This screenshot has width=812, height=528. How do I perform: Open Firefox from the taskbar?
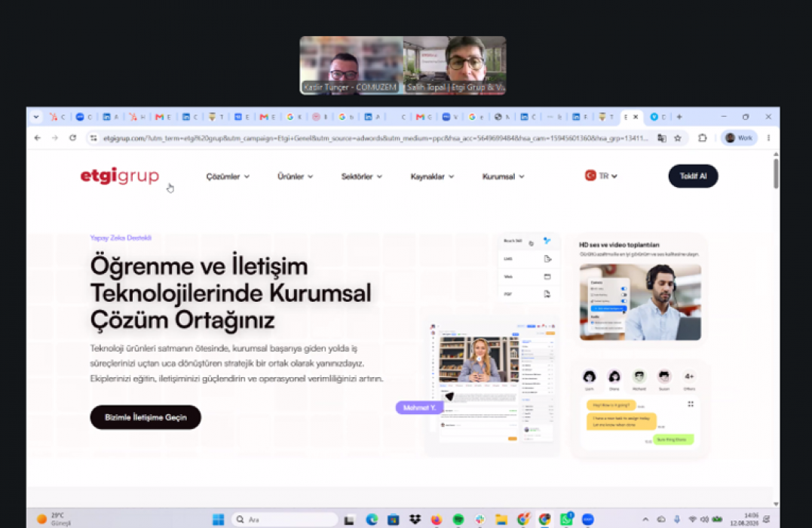coord(437,519)
